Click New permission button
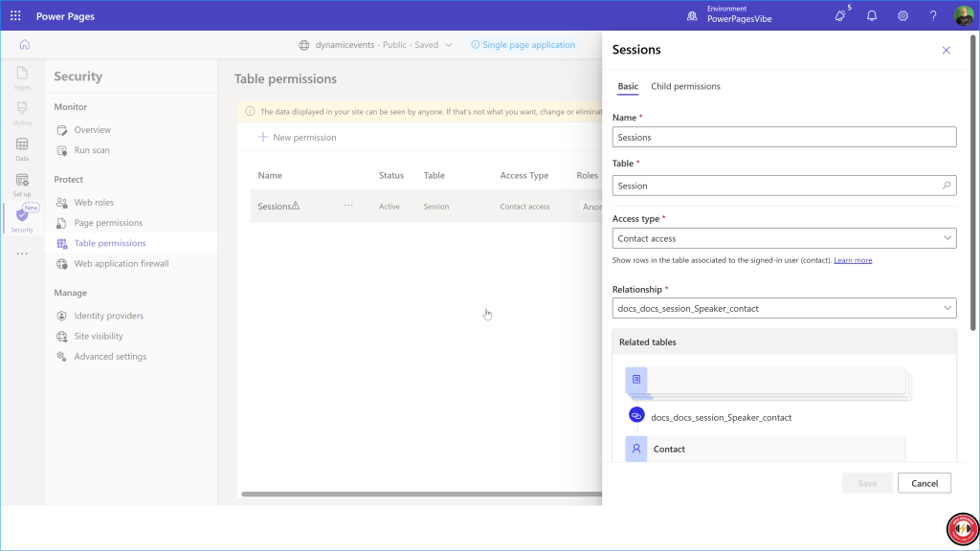980x551 pixels. 297,138
